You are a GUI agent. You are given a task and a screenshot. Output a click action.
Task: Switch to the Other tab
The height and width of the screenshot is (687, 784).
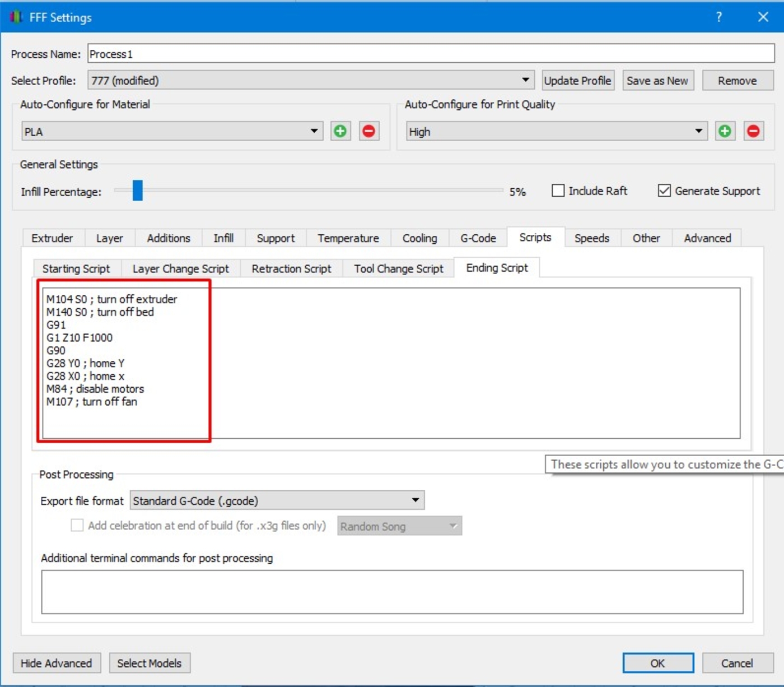(646, 238)
